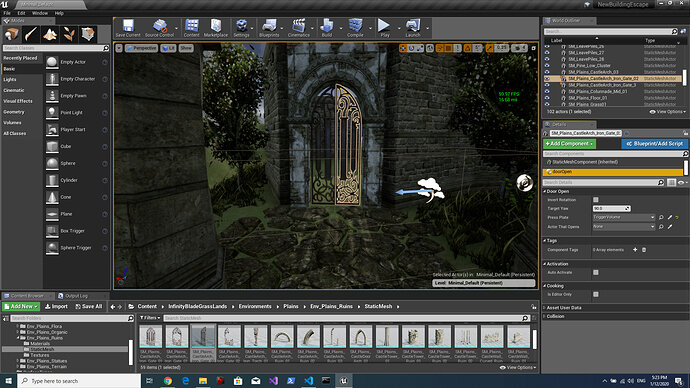The image size is (690, 388).
Task: Toggle translation grid snapping in viewport
Action: click(x=448, y=48)
